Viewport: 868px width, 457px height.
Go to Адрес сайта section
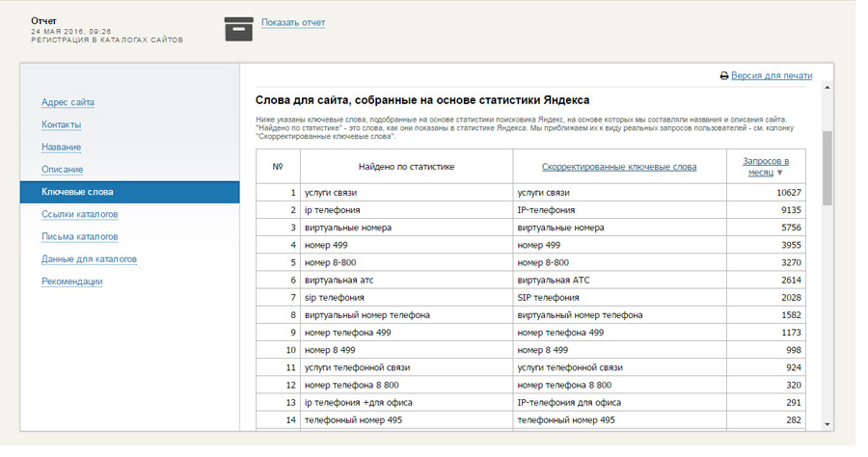coord(68,102)
